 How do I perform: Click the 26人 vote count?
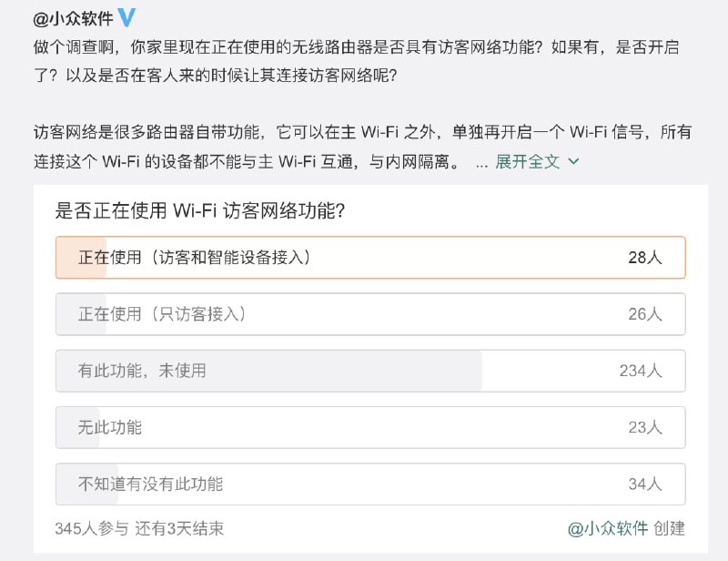point(646,314)
